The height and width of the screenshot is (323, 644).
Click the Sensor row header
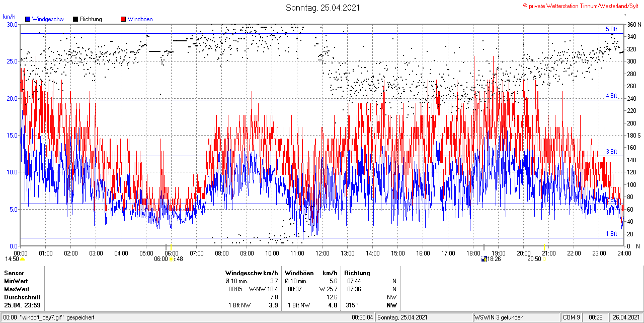14,273
